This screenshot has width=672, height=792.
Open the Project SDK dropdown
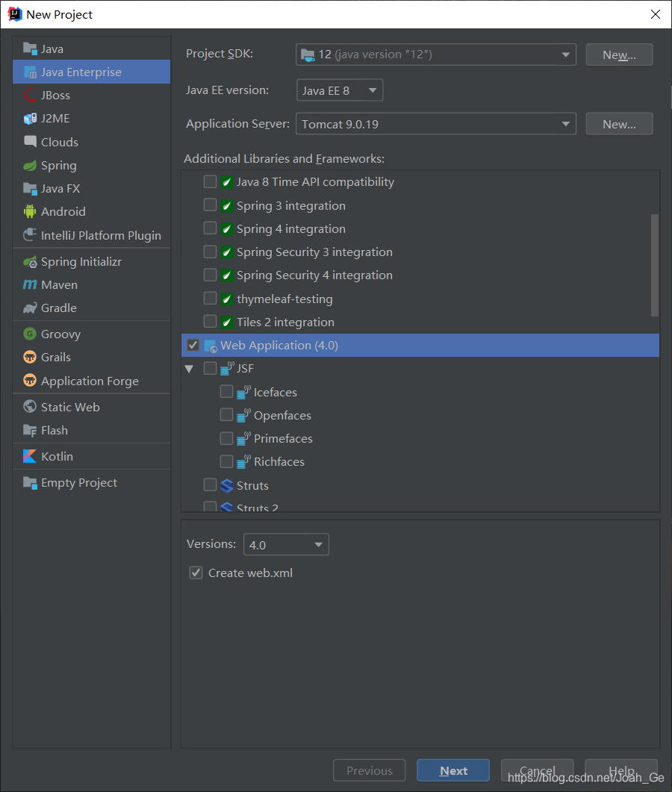[x=435, y=54]
